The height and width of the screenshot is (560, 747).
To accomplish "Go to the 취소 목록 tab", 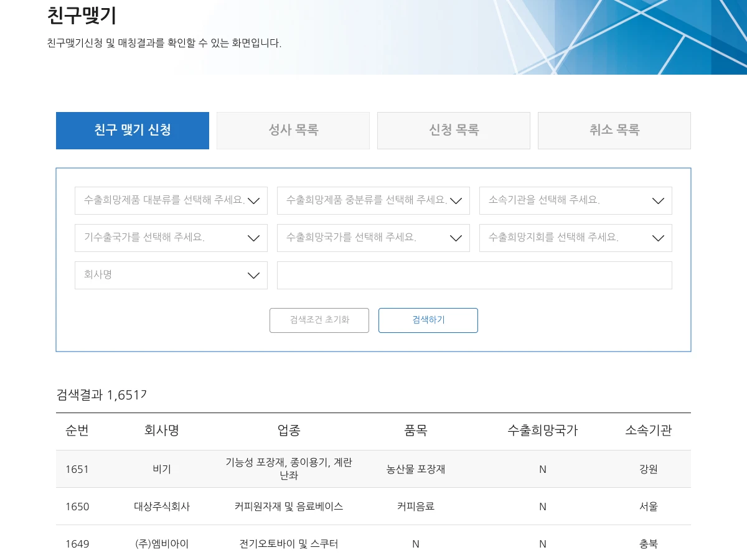I will coord(614,131).
